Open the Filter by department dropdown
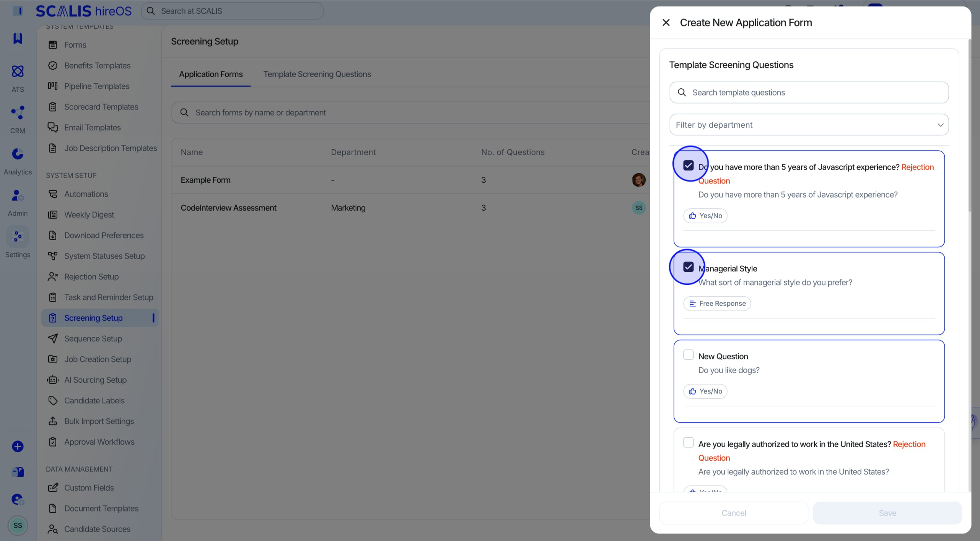The height and width of the screenshot is (541, 980). click(x=809, y=125)
